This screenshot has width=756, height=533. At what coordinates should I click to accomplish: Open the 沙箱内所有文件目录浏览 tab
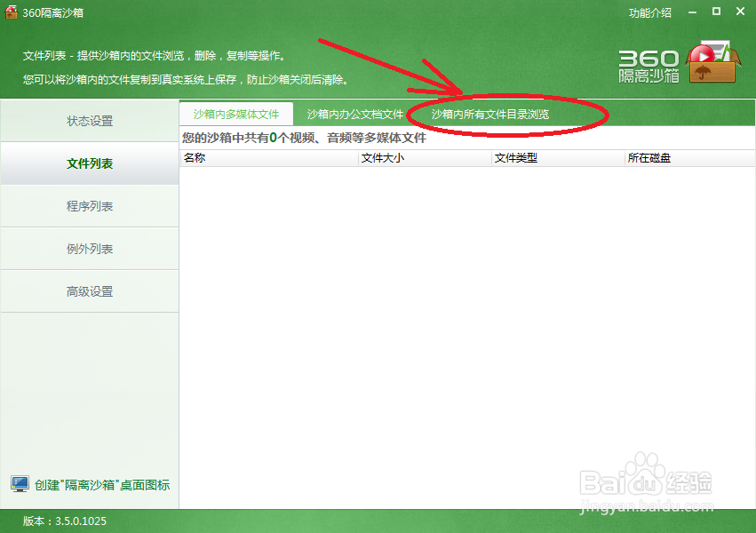tap(489, 115)
